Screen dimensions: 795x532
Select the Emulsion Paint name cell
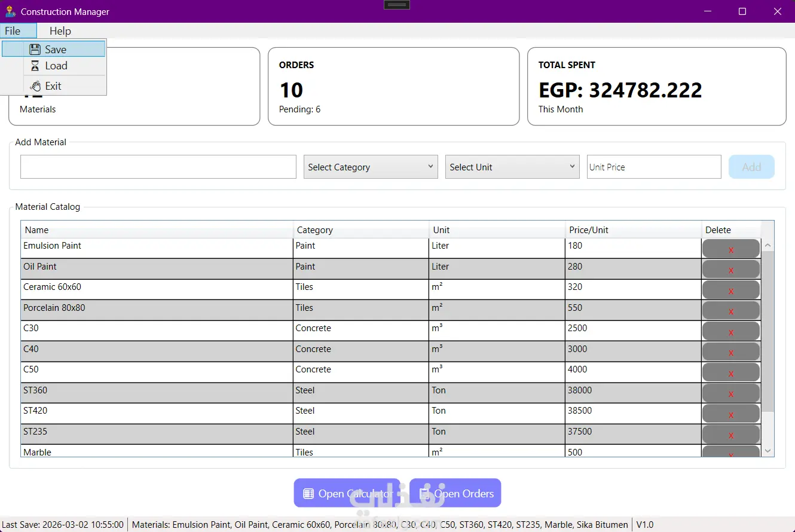(x=157, y=248)
